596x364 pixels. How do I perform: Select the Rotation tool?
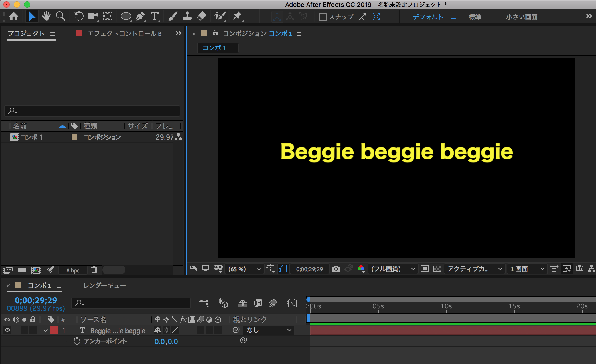coord(78,16)
